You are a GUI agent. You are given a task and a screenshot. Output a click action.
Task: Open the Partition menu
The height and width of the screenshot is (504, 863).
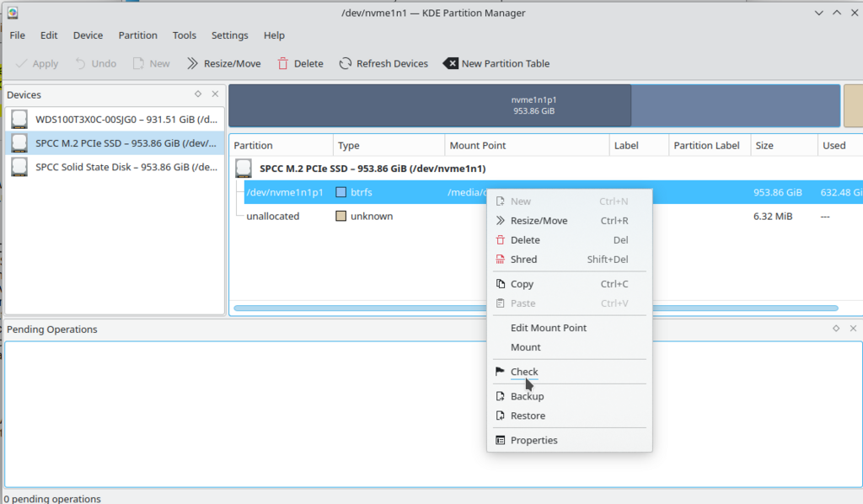click(x=137, y=35)
